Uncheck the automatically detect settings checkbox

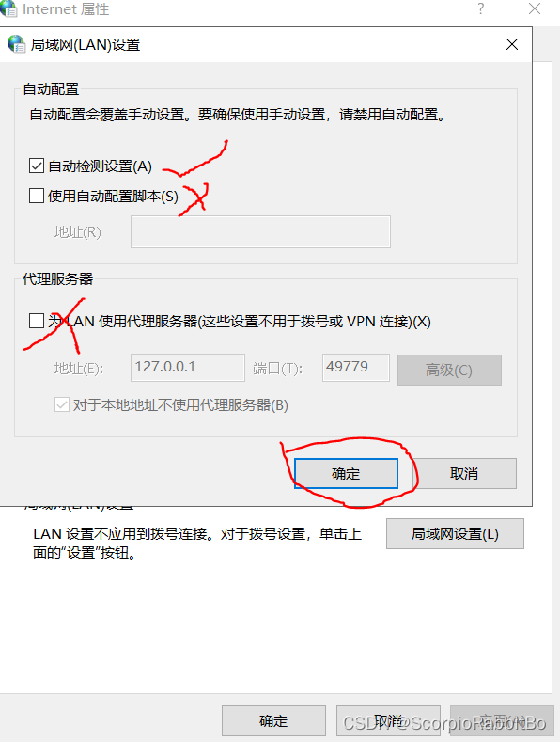(37, 166)
